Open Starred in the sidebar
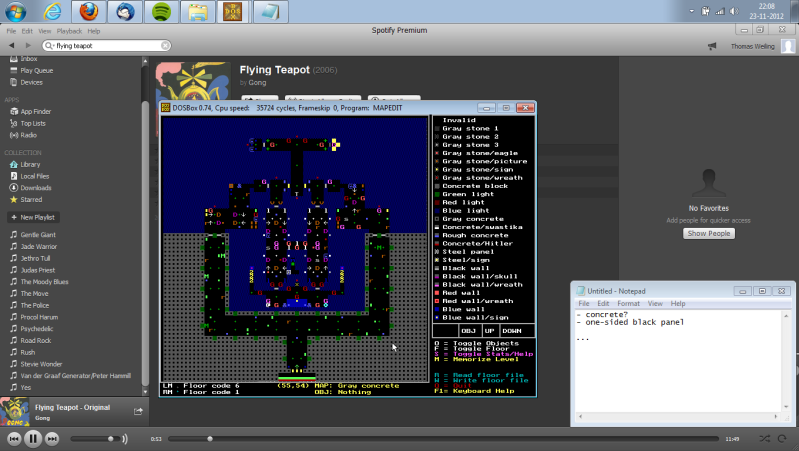The height and width of the screenshot is (451, 799). pyautogui.click(x=31, y=199)
